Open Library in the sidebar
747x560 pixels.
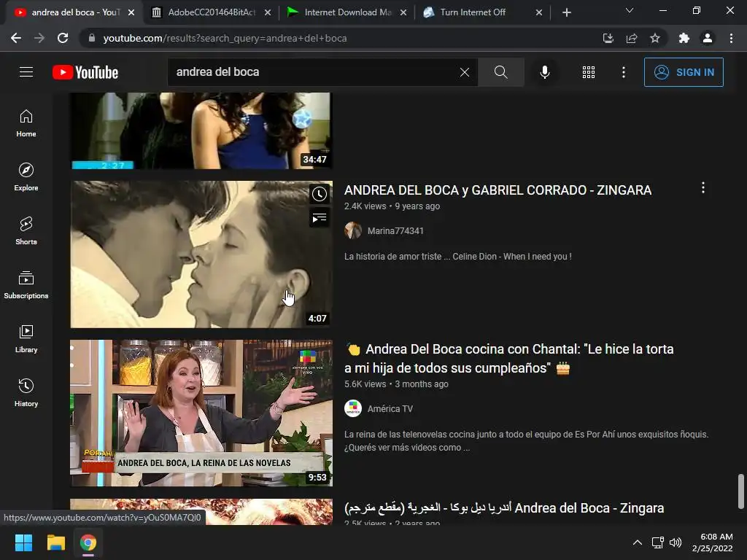click(x=26, y=338)
